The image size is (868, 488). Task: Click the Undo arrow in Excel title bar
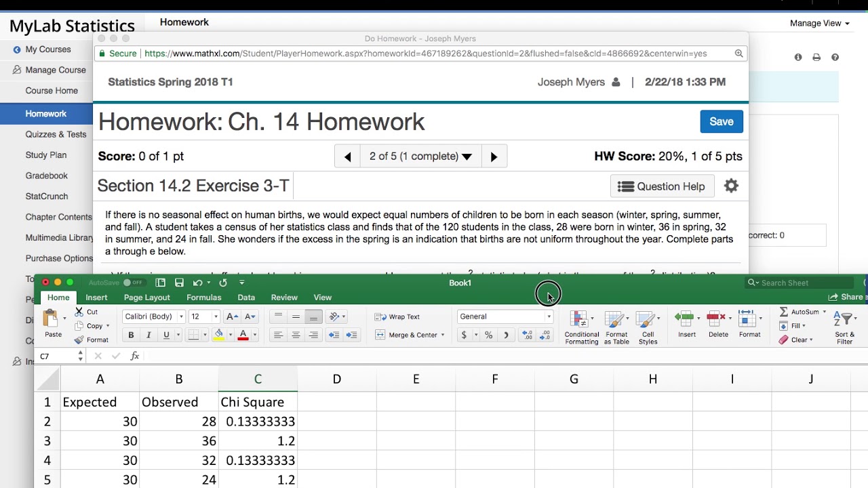coord(197,283)
